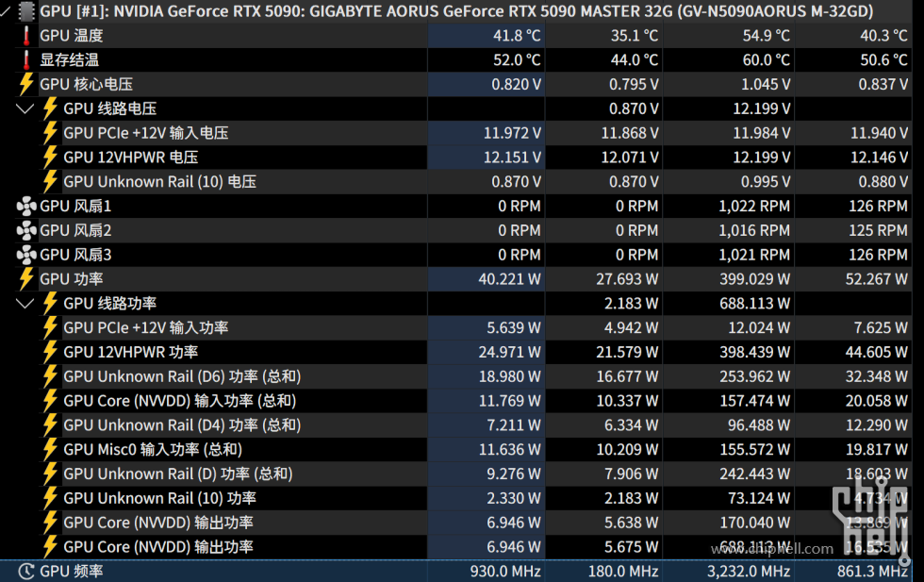Click the GPU power current value 40.221 W
Viewport: 924px width, 582px height.
click(x=510, y=278)
